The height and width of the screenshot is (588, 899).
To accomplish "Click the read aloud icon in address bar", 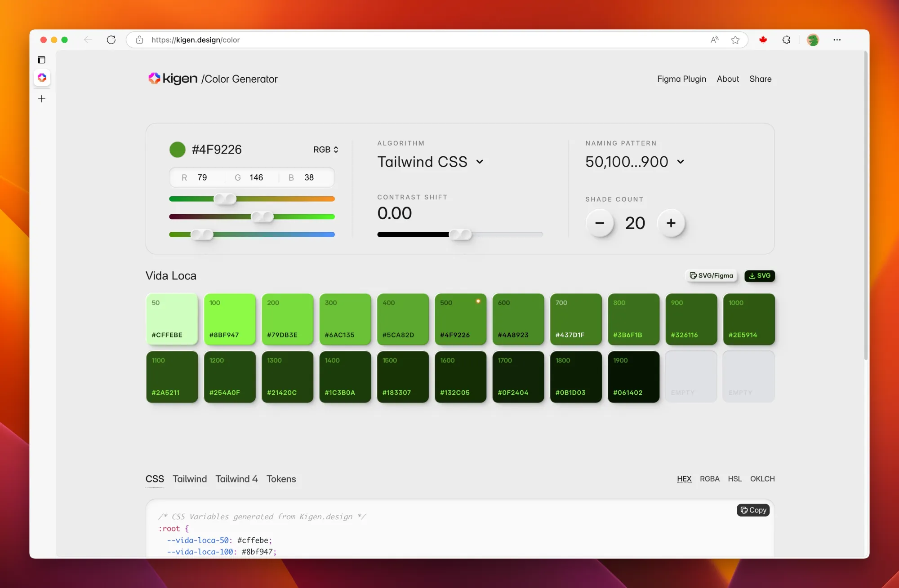I will pyautogui.click(x=714, y=40).
